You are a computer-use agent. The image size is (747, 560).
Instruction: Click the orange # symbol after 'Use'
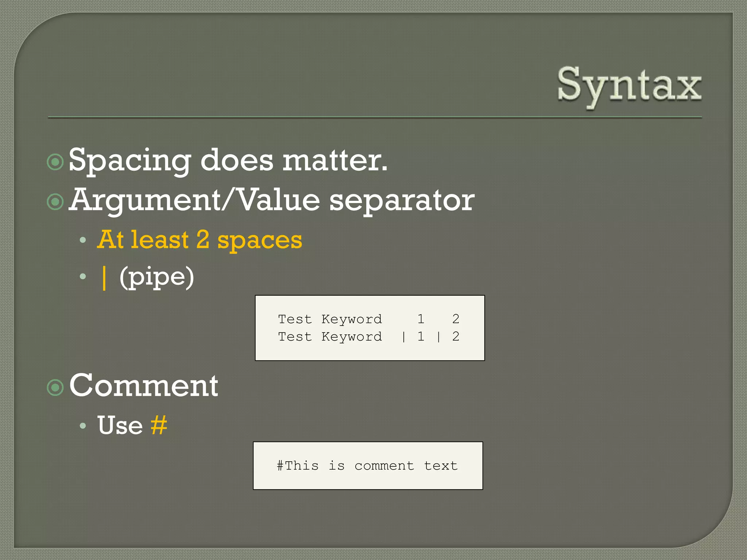pos(159,425)
